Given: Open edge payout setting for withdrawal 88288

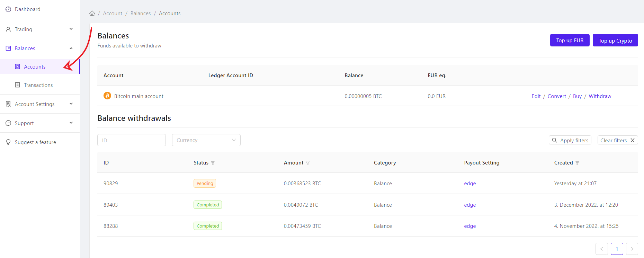Looking at the screenshot, I should click(470, 226).
